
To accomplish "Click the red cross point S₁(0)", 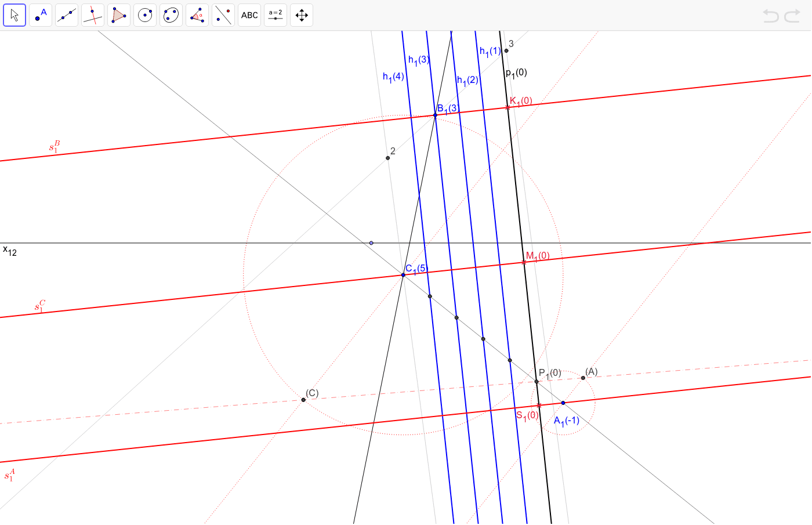I will [x=539, y=405].
